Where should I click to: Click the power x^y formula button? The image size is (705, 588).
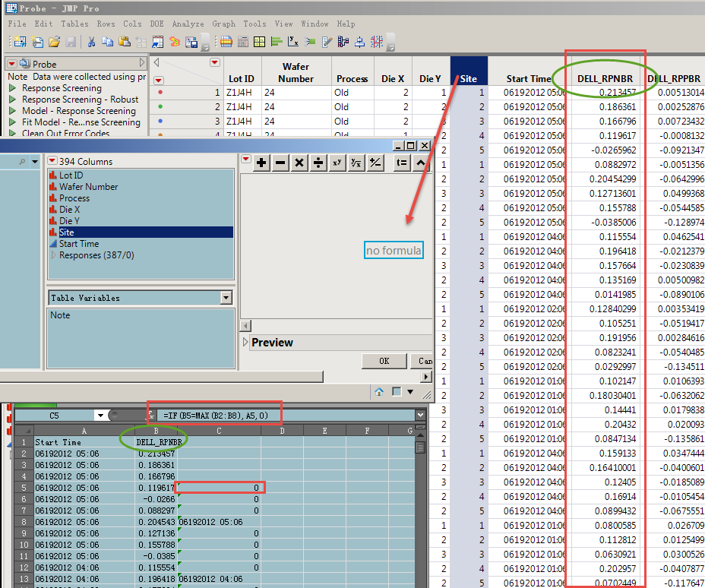click(337, 163)
